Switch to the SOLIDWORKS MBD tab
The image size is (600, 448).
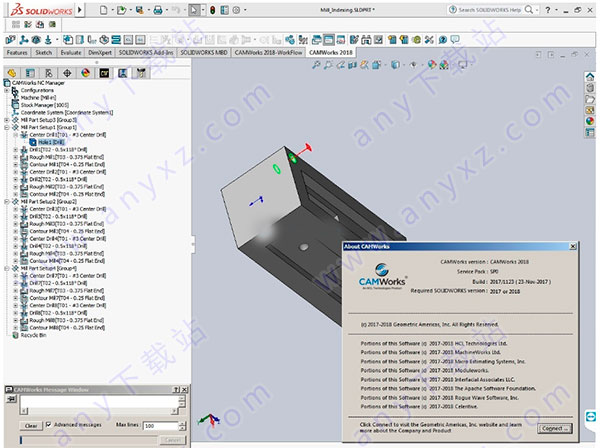(204, 53)
